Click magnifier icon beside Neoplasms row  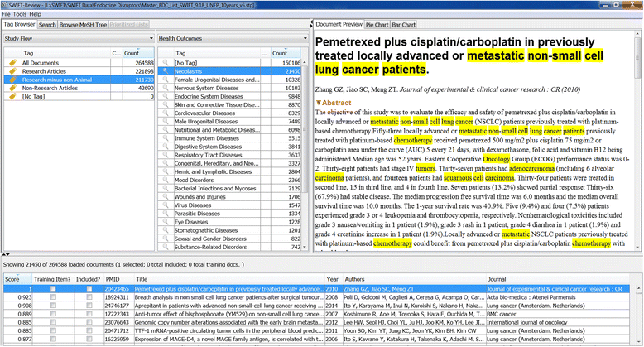point(166,71)
